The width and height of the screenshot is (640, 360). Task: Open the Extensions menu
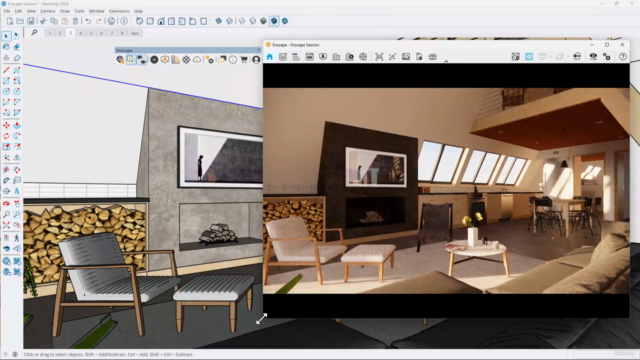point(119,11)
